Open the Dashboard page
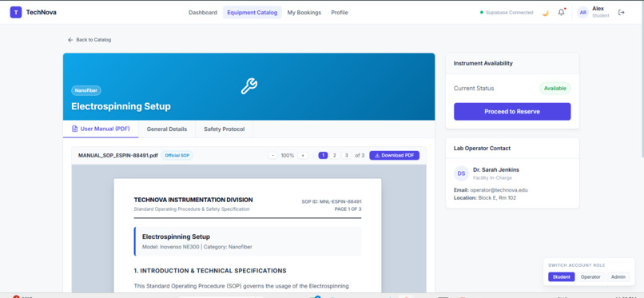This screenshot has width=644, height=298. click(x=203, y=13)
